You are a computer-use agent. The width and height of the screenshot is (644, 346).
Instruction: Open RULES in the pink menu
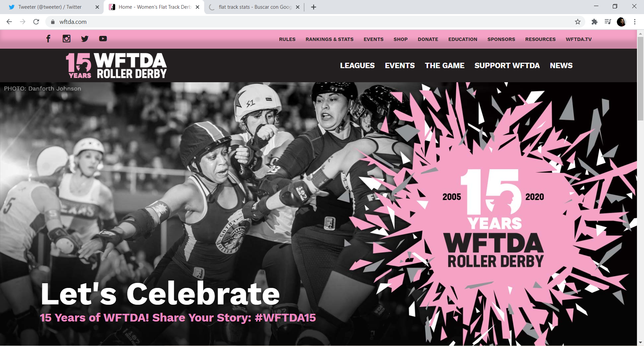287,39
